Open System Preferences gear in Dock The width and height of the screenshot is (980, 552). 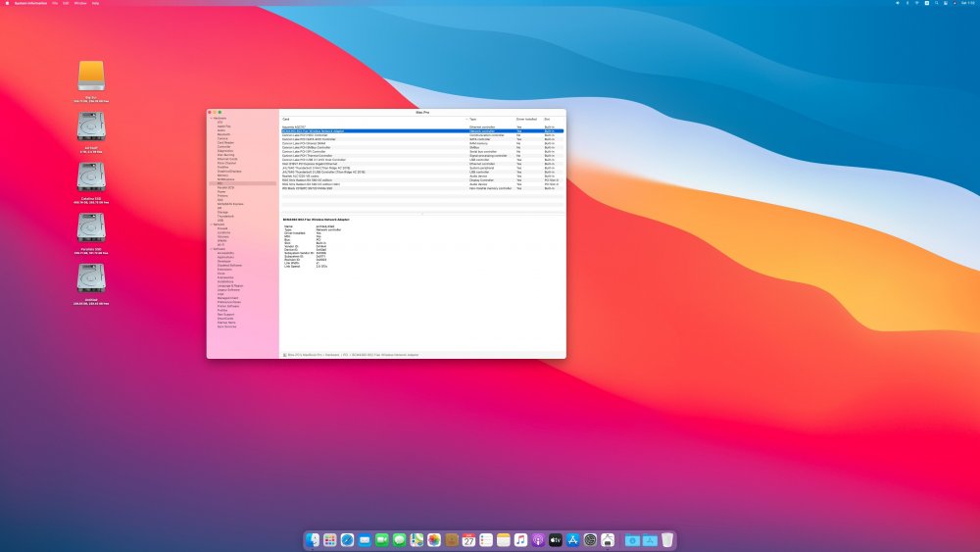590,539
